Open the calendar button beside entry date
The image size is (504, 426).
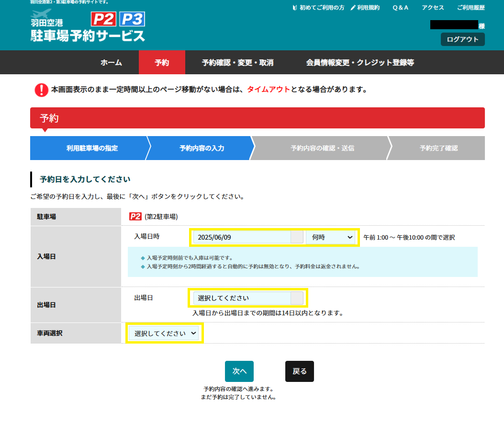pos(297,237)
